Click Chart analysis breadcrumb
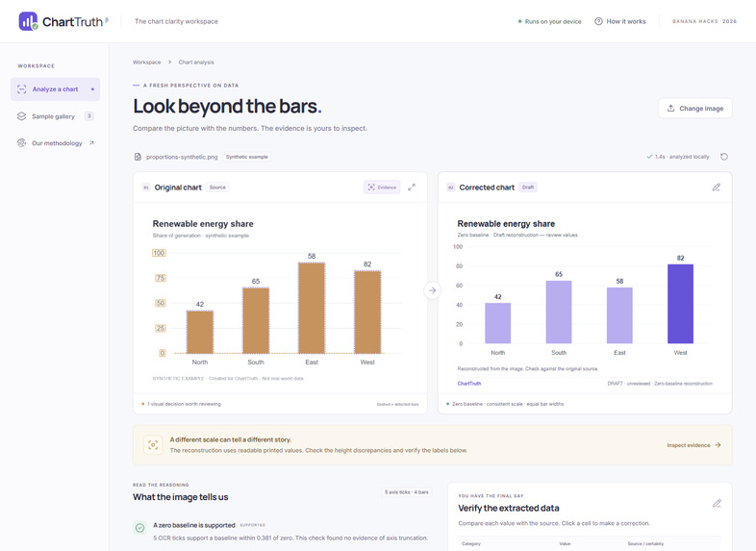The image size is (756, 551). tap(196, 63)
